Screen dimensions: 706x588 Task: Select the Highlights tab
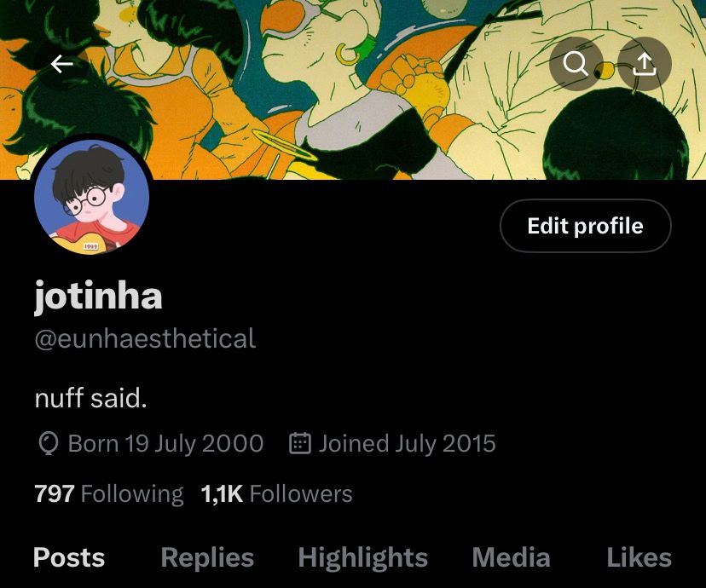tap(363, 558)
